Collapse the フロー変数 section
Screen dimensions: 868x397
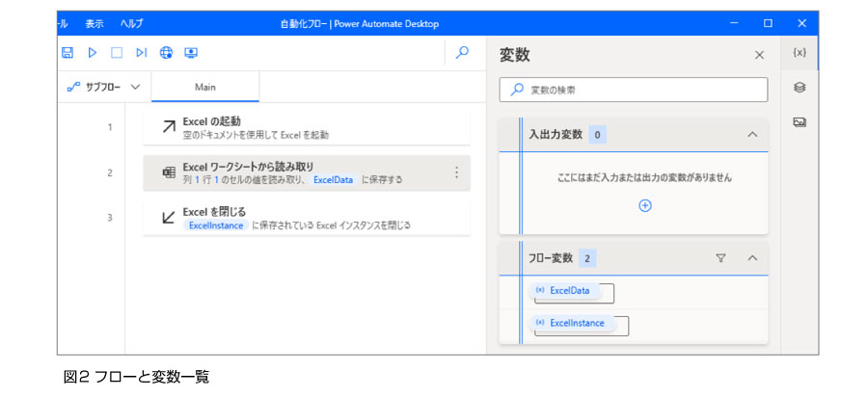click(x=751, y=258)
